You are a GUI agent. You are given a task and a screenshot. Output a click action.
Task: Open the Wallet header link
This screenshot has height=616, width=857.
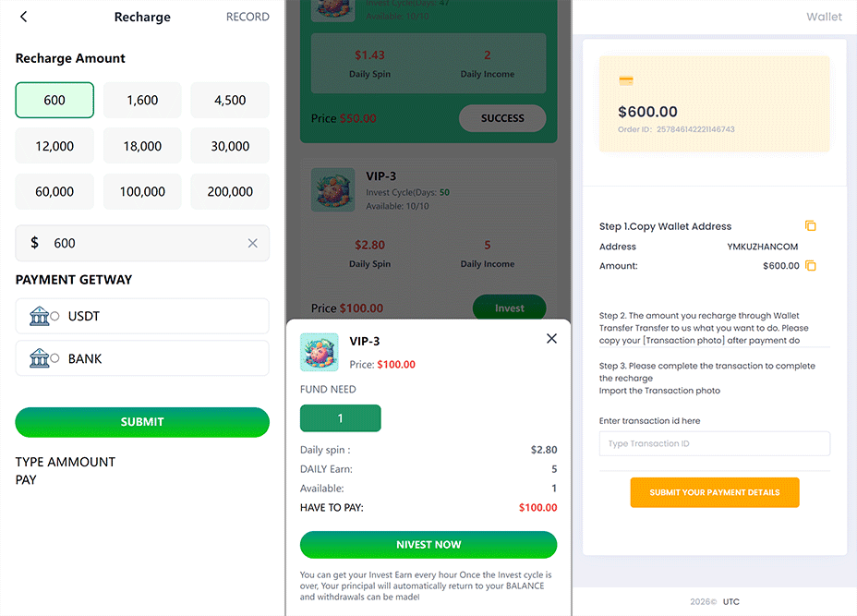click(x=824, y=17)
